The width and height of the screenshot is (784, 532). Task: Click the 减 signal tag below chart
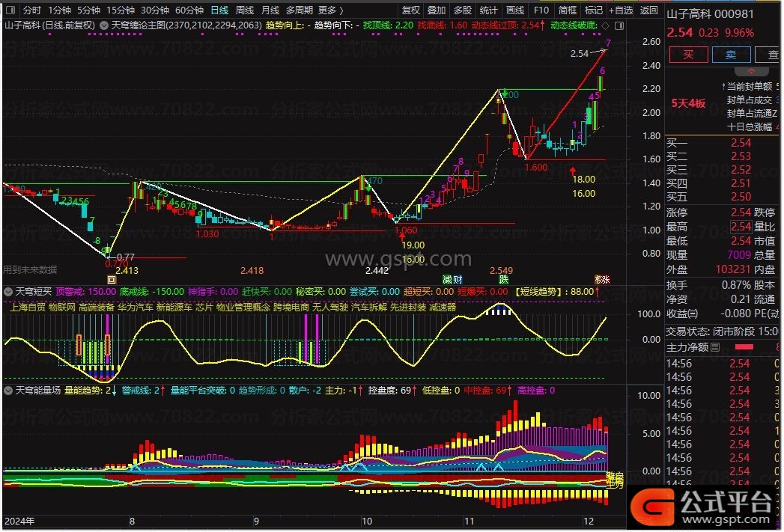click(448, 280)
